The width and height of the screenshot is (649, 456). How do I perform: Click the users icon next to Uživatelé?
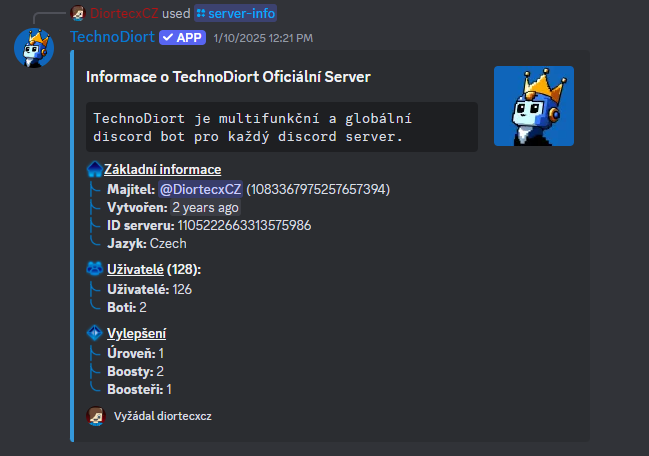pos(95,269)
